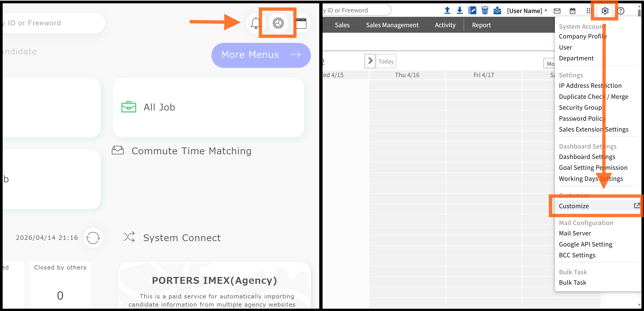Click the notification bell icon
The height and width of the screenshot is (311, 644).
(255, 23)
